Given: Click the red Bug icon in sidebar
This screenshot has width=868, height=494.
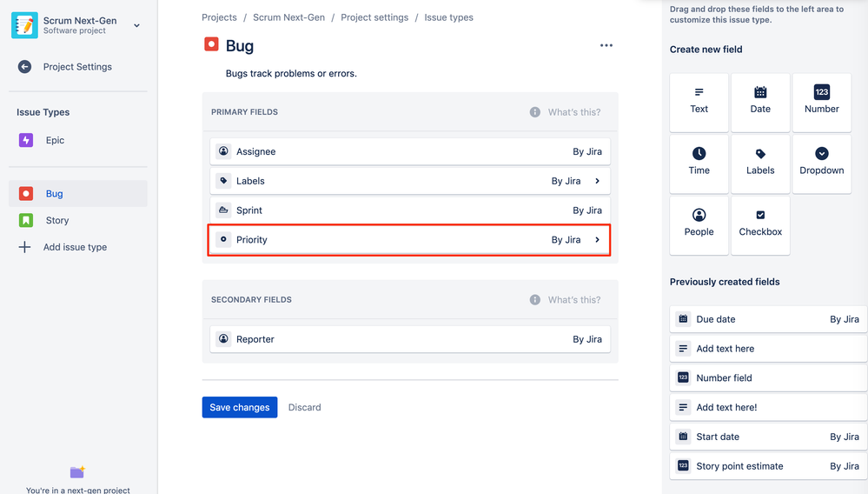Looking at the screenshot, I should 26,193.
